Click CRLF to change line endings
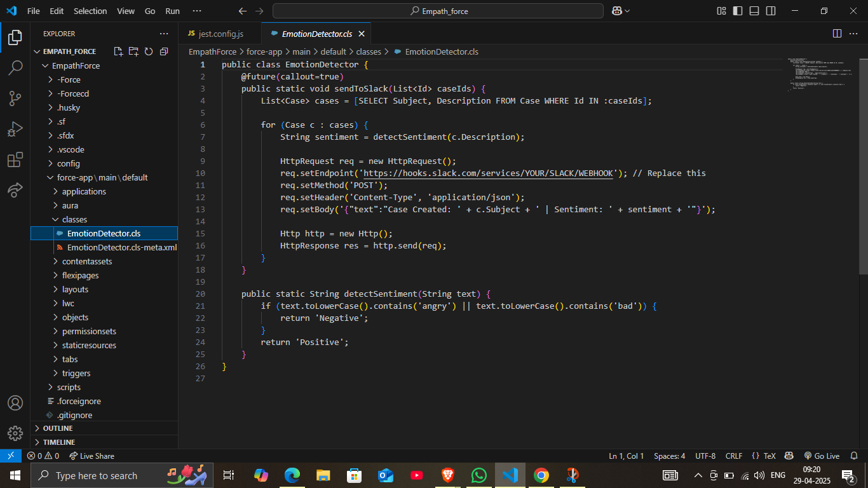 734,456
